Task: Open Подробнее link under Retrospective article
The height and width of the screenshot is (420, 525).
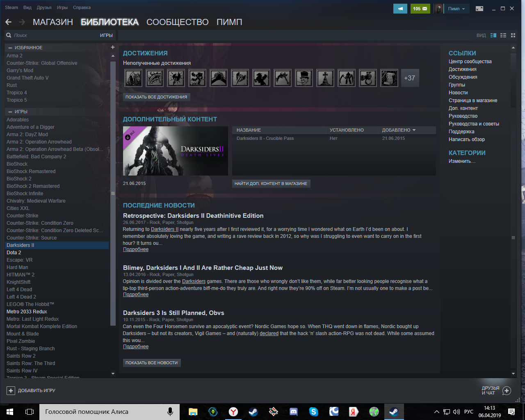Action: (x=136, y=249)
